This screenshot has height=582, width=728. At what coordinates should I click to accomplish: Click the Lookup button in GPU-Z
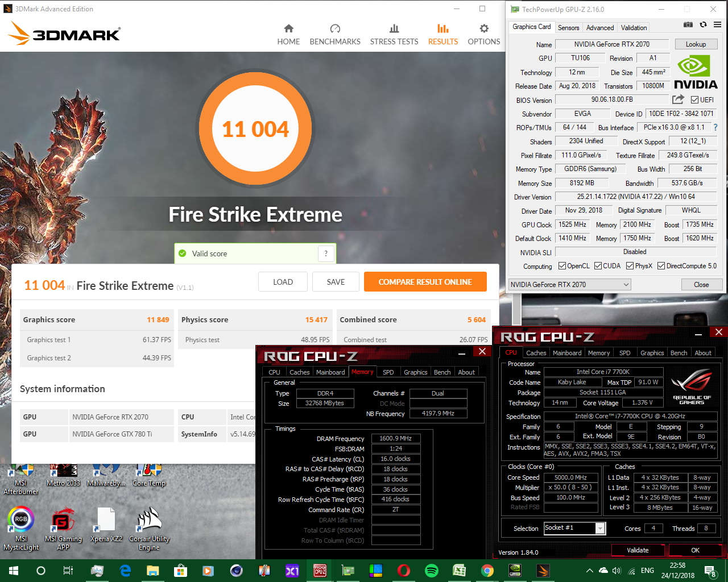[696, 44]
